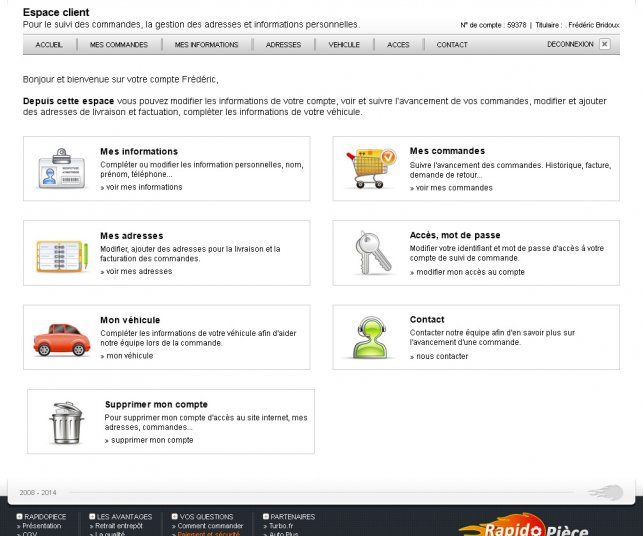643x536 pixels.
Task: Click the "Contact" card heading
Action: (x=427, y=319)
